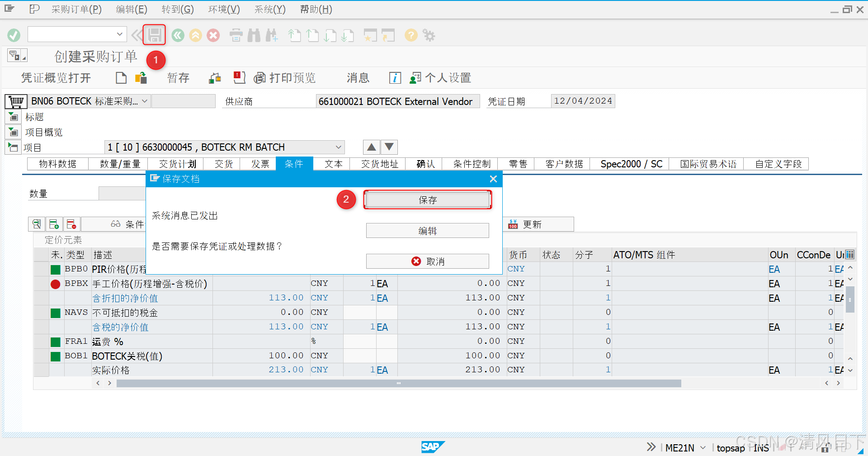Expand the status bar double-arrow
The width and height of the screenshot is (868, 456).
[651, 447]
